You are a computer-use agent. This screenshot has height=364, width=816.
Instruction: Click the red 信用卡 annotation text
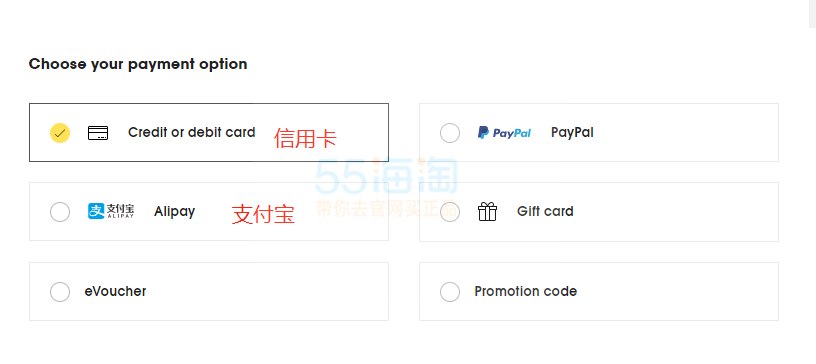(x=305, y=138)
